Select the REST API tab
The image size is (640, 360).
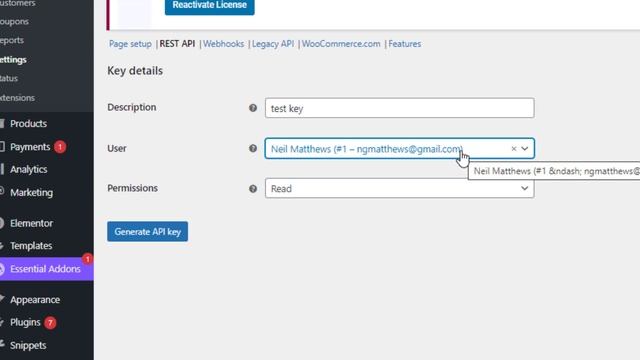(177, 44)
